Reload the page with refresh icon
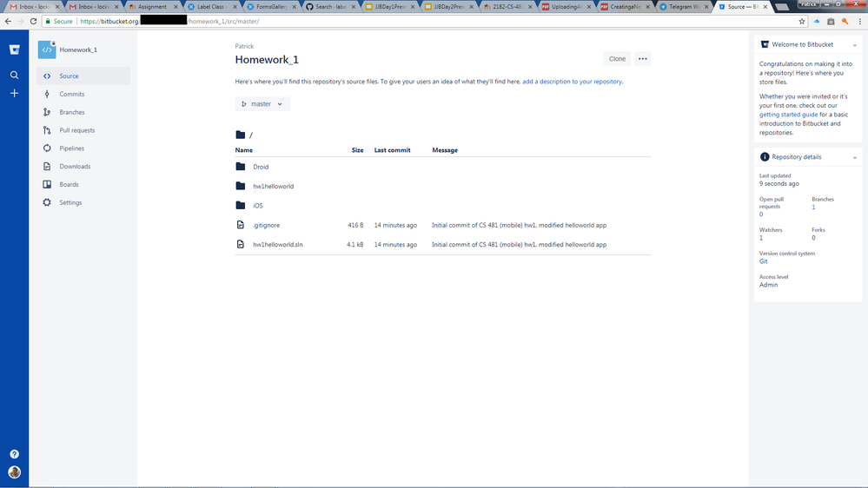This screenshot has height=488, width=868. pos(33,21)
